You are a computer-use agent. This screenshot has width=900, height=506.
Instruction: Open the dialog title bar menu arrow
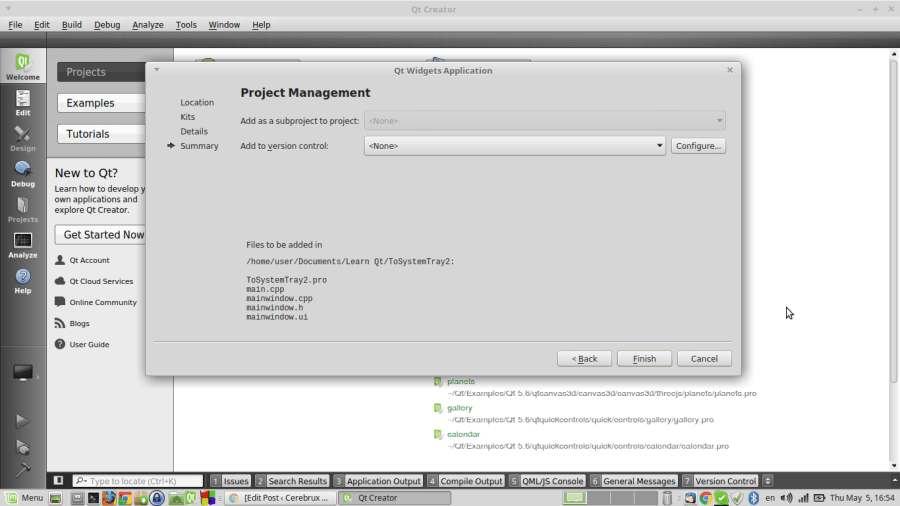[157, 69]
